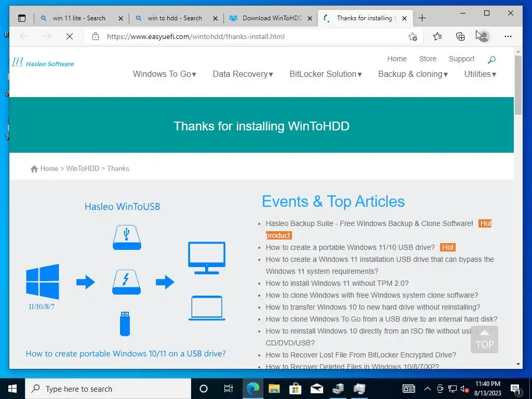Screen dimensions: 532x399
Task: Close the Thanks for installing tab
Action: pos(404,19)
